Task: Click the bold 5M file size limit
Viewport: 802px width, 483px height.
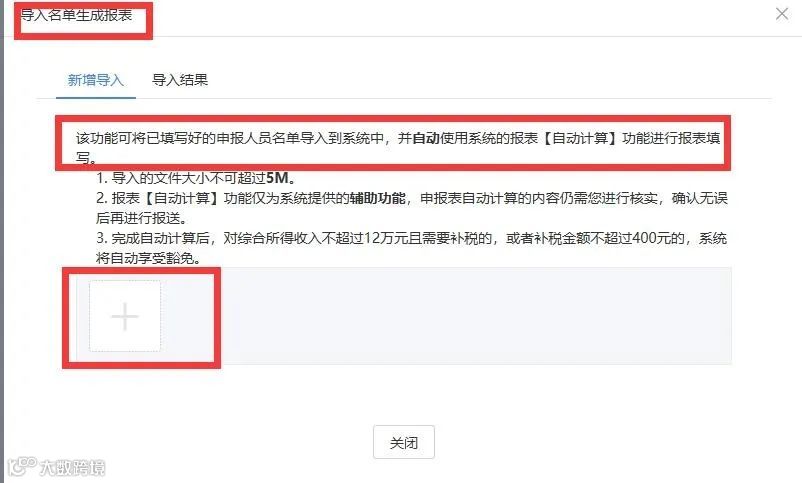Action: 277,178
